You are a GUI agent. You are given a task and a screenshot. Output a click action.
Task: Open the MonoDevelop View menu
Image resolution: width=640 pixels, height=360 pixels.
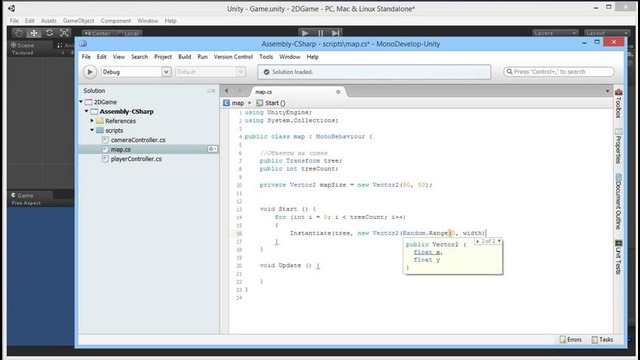[x=119, y=57]
